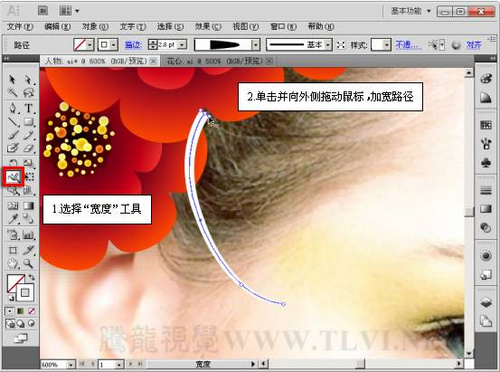Open the Graphic Styles panel icon

(x=486, y=275)
